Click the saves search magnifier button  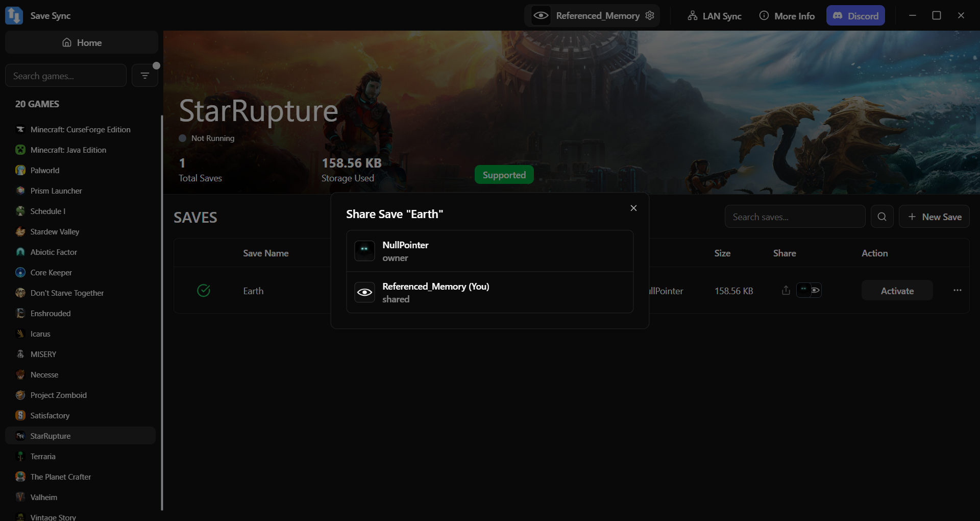(x=882, y=217)
